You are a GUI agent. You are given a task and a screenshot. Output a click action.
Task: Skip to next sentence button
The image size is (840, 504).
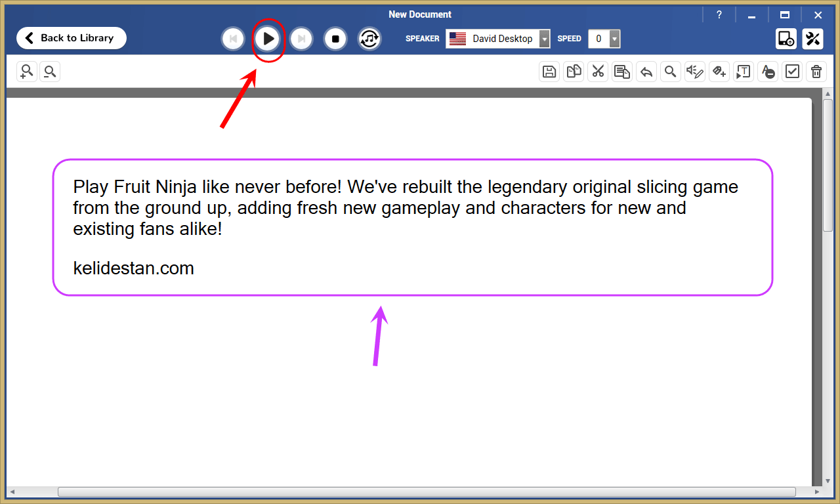click(301, 39)
